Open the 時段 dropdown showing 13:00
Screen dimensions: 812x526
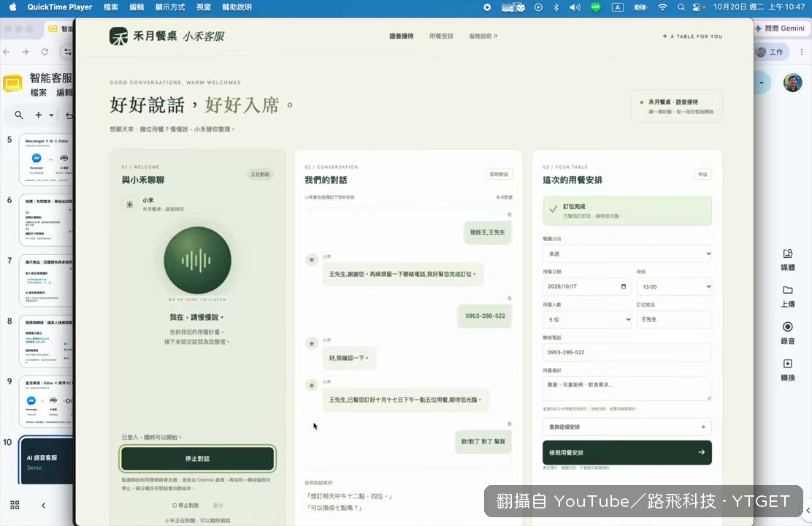[x=674, y=286]
